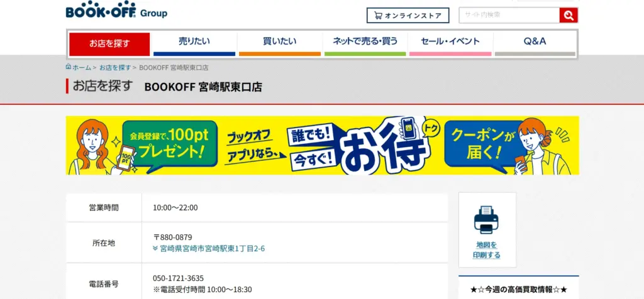Viewport: 644px width, 299px height.
Task: Focus the site search input field
Action: [509, 16]
